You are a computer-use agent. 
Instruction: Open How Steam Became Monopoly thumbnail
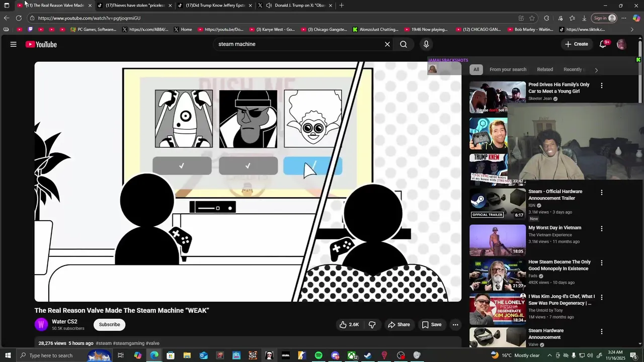[x=498, y=275]
